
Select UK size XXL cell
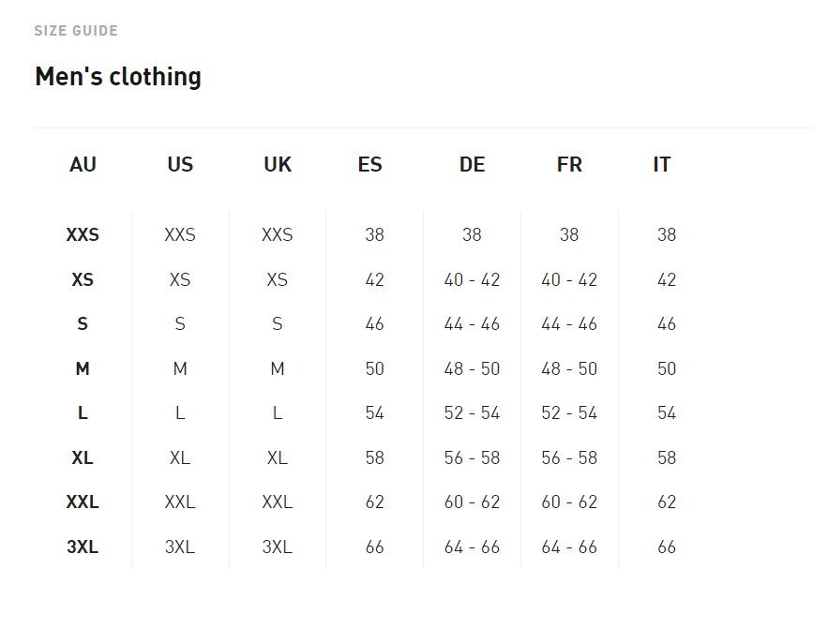[278, 502]
